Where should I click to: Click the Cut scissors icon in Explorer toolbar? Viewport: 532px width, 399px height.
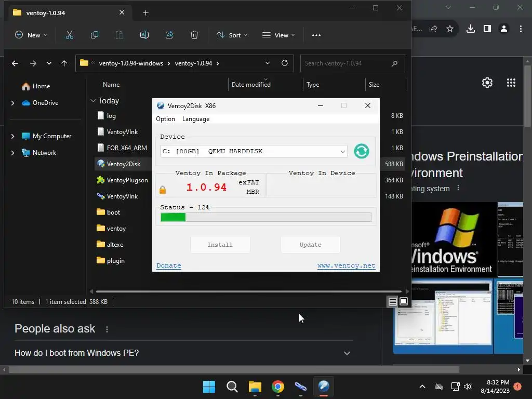tap(70, 35)
